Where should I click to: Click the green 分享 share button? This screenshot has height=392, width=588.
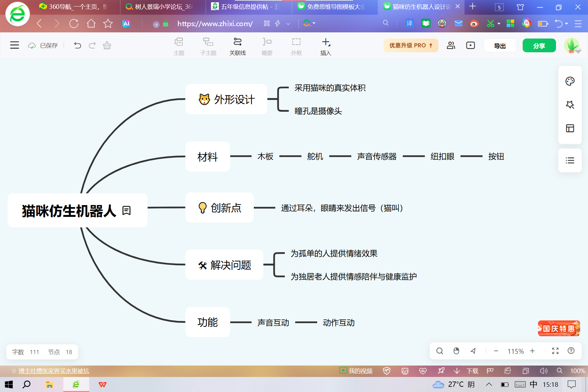[x=539, y=45]
